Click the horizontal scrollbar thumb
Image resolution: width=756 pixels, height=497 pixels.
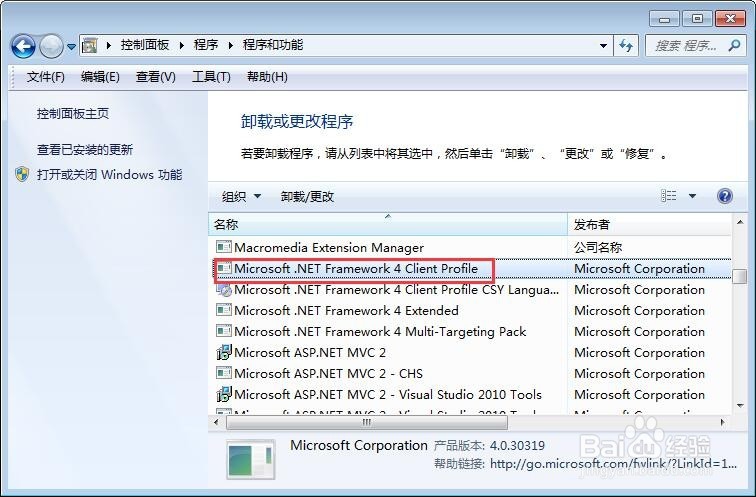click(x=367, y=422)
